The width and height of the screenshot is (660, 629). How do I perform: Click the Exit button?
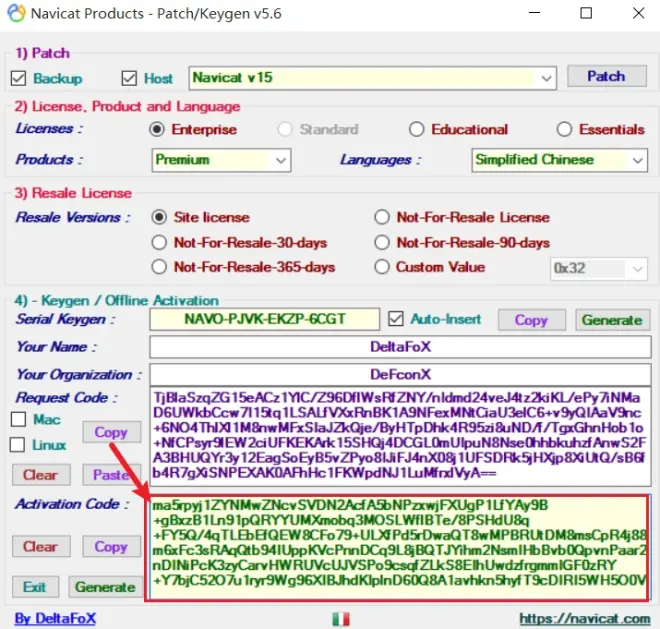[35, 587]
